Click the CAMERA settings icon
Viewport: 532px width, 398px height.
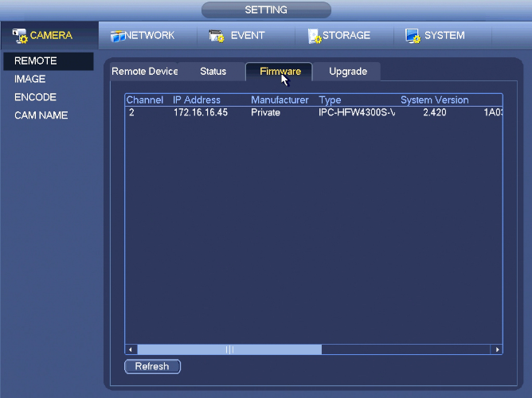20,36
